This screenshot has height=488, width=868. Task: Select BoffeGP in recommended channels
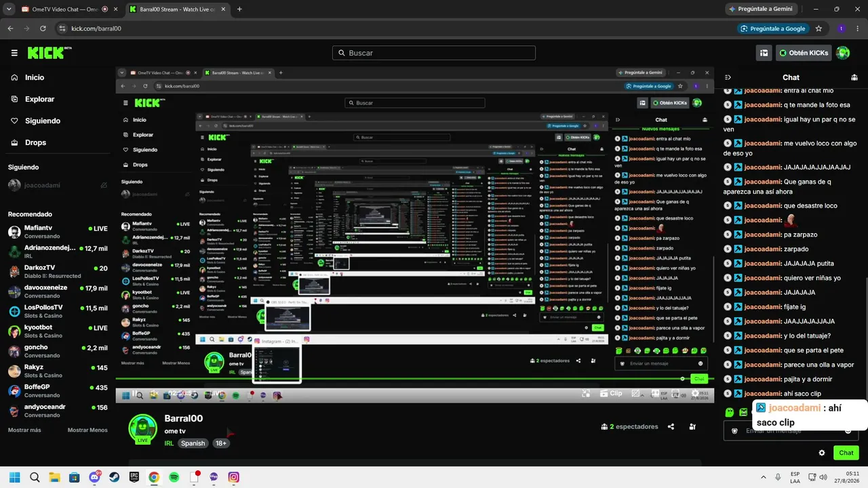[x=58, y=390]
